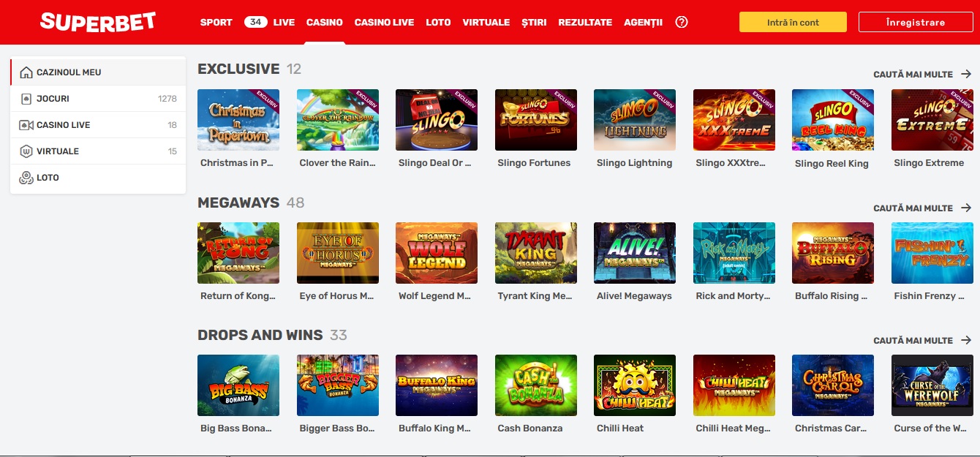Expand Megaways section via Caută mai multe arrow
Image resolution: width=980 pixels, height=457 pixels.
(966, 208)
